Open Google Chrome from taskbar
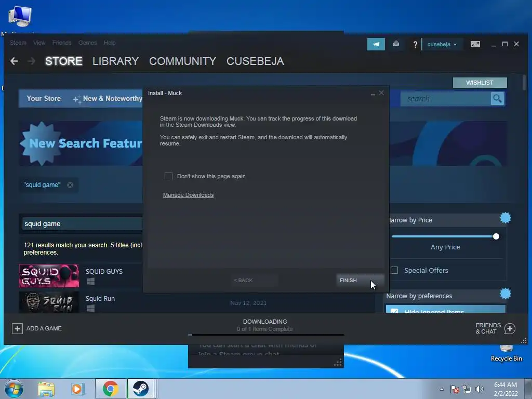Screen dimensions: 532x399 click(x=110, y=389)
